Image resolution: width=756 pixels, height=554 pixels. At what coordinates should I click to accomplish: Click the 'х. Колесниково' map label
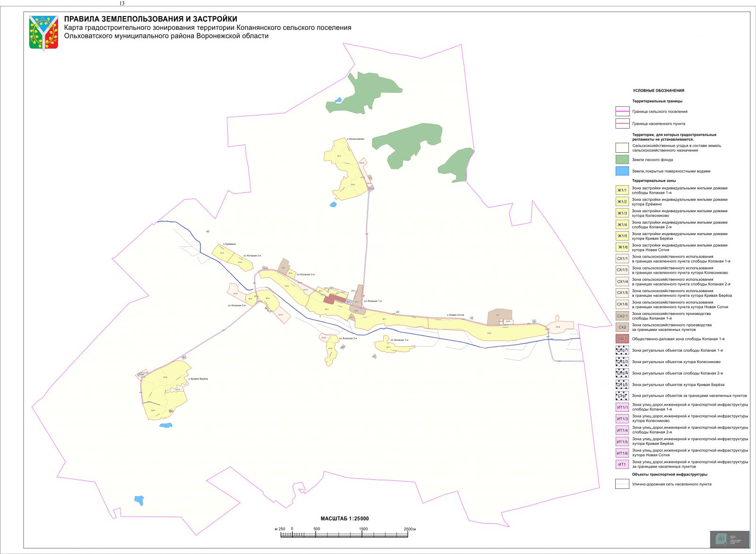coord(355,139)
